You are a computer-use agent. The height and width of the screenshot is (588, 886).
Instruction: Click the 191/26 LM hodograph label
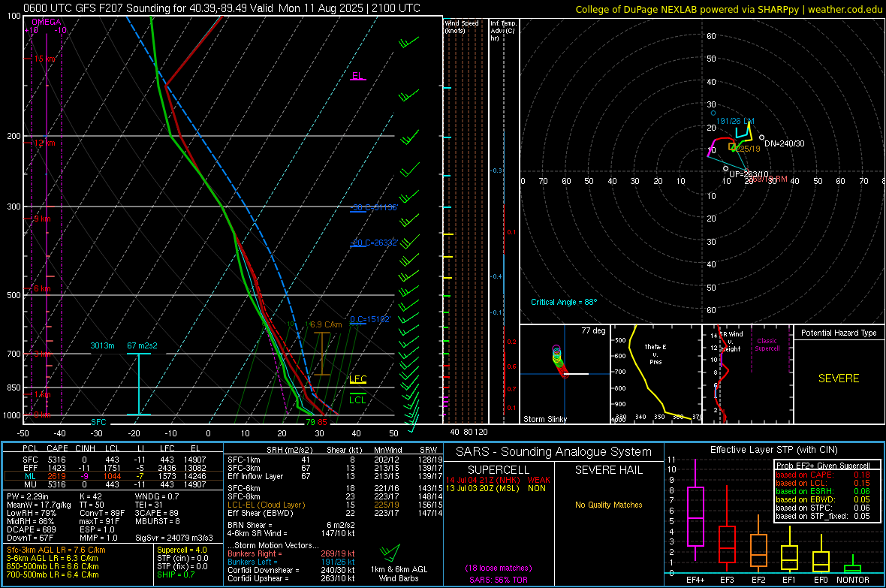(735, 121)
